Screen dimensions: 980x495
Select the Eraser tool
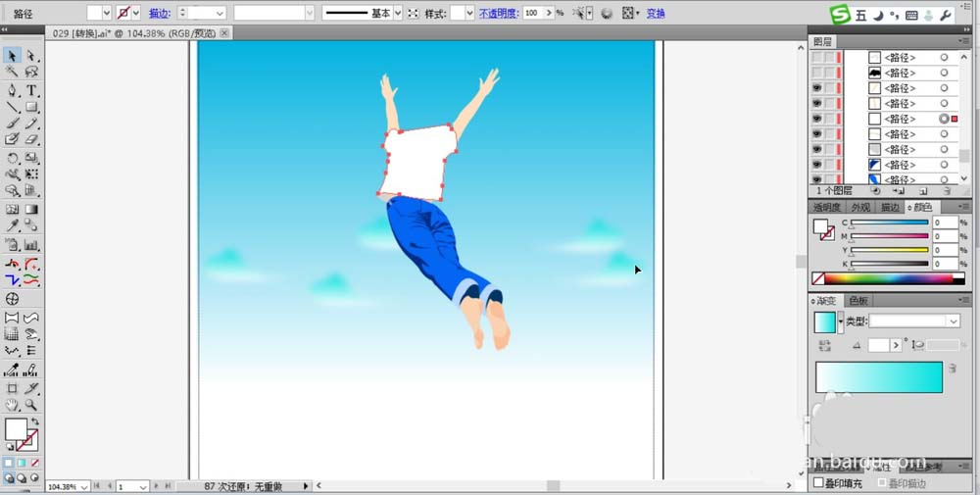coord(31,139)
